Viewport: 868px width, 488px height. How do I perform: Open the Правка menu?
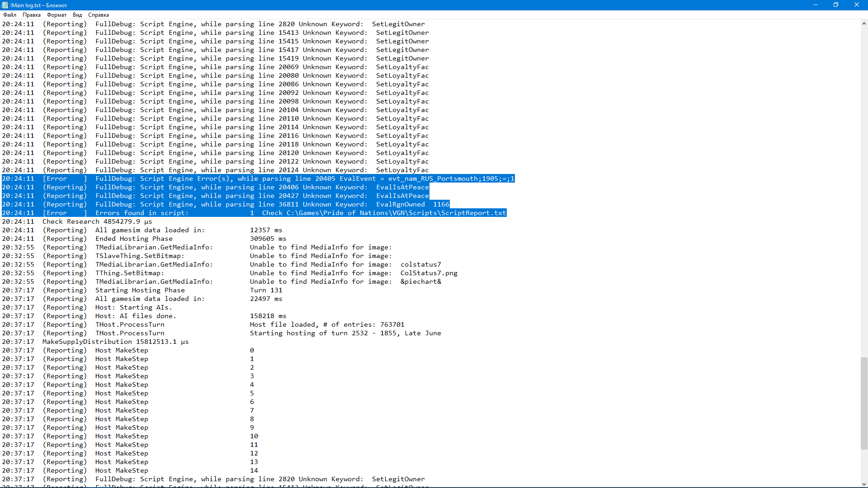[32, 15]
